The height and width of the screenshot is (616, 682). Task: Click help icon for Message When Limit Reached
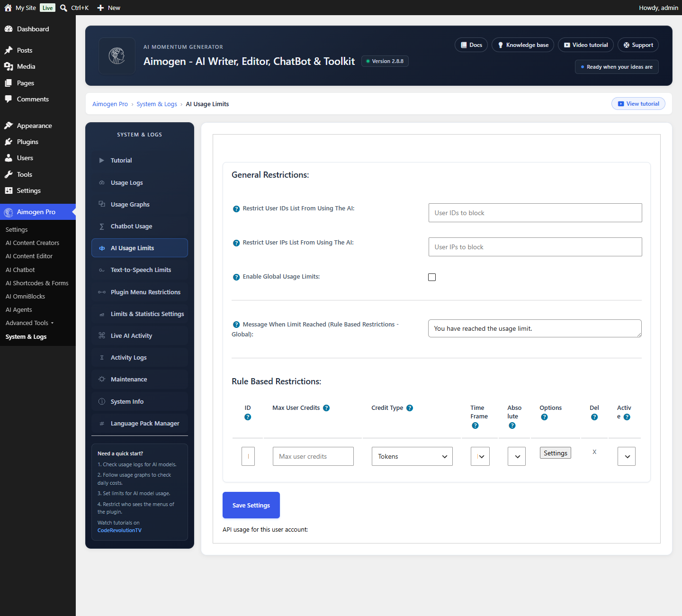click(236, 325)
